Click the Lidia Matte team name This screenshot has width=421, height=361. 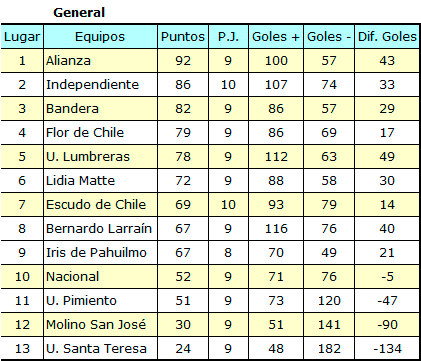tap(80, 180)
